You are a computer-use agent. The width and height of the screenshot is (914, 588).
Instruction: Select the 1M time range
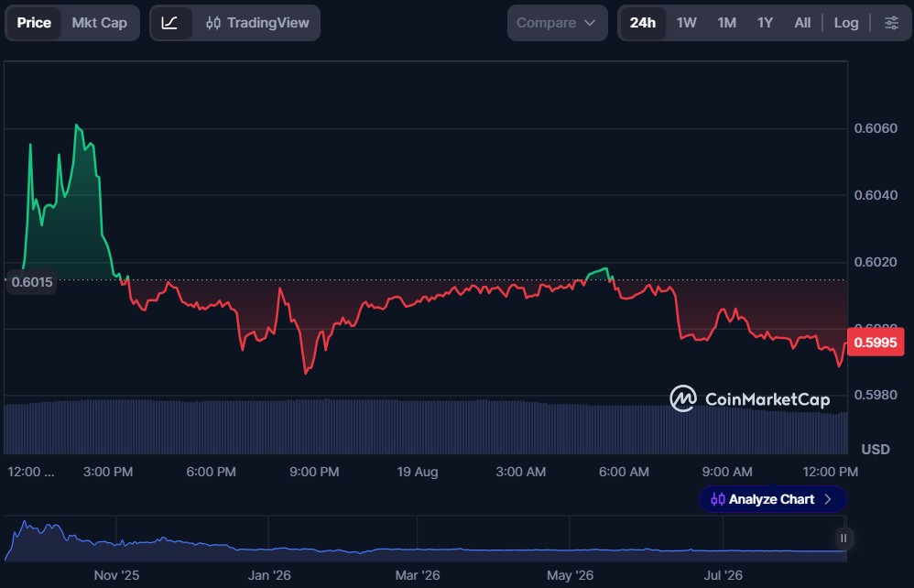click(727, 23)
